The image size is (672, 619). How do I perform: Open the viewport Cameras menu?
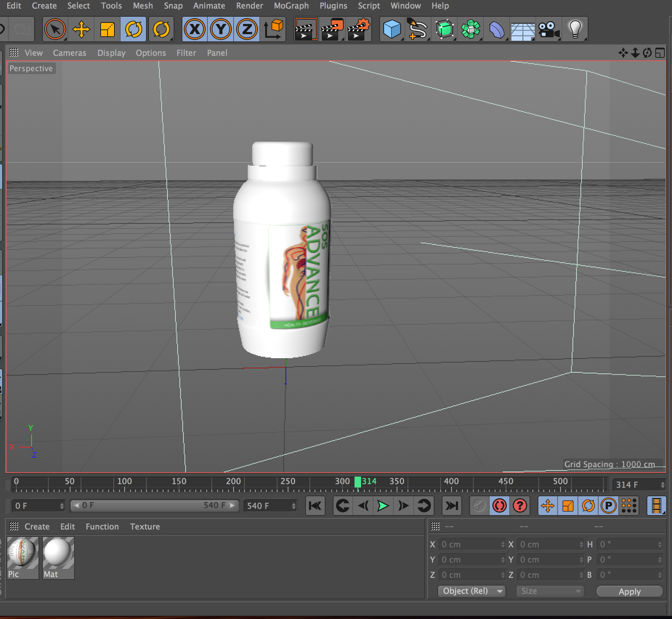click(70, 53)
